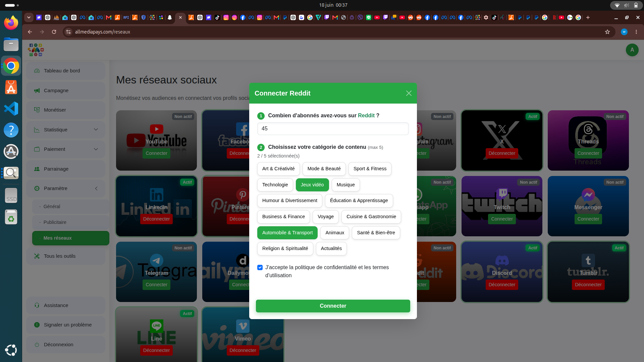Open the Trash icon in dock
Image resolution: width=644 pixels, height=362 pixels.
coord(11,217)
